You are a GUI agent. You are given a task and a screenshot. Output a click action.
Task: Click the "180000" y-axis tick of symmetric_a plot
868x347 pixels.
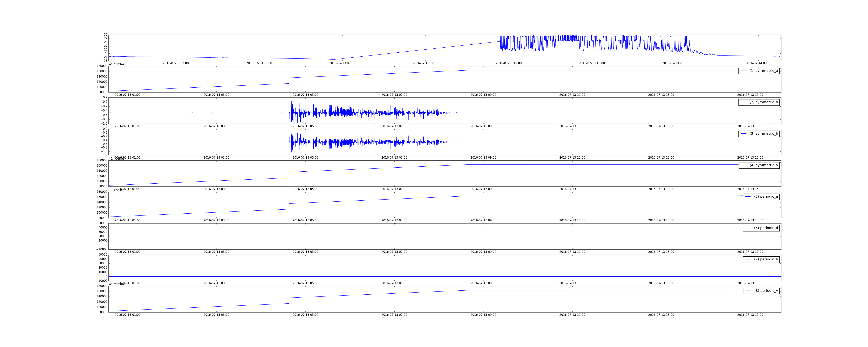(101, 66)
